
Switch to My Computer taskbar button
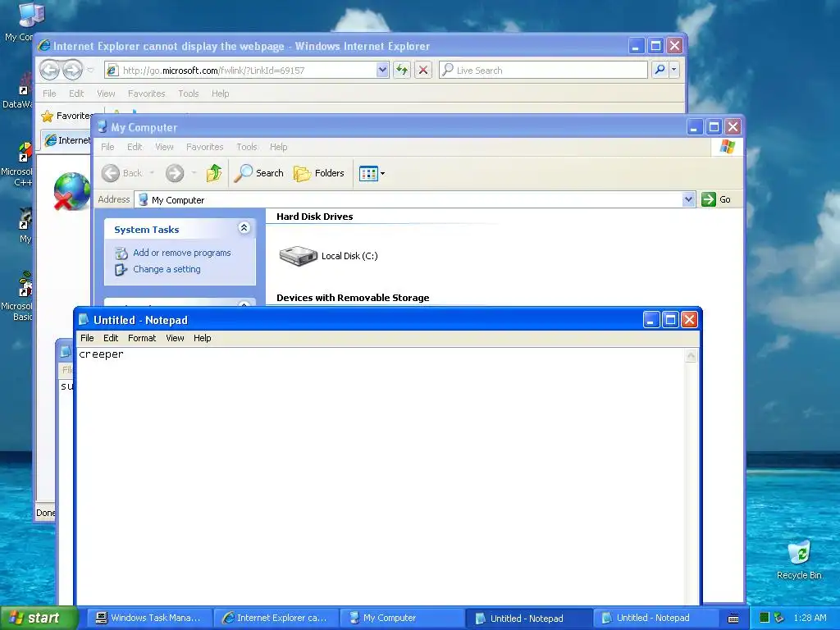pyautogui.click(x=402, y=618)
